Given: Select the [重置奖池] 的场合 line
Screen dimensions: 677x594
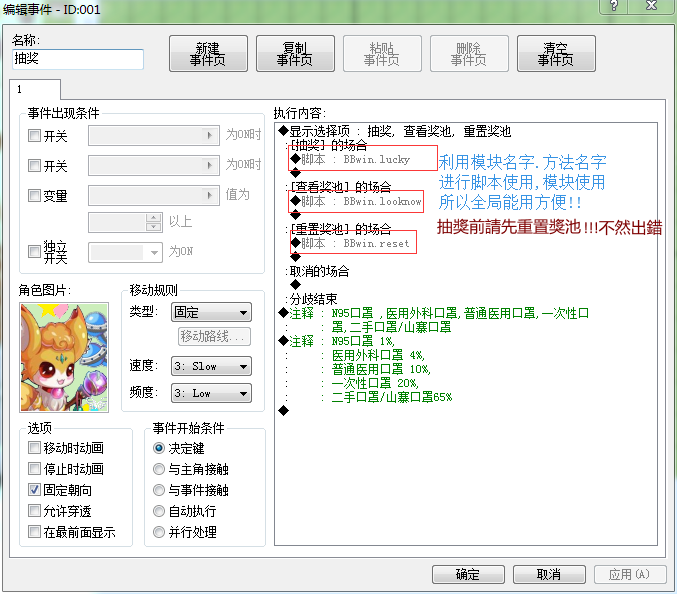Looking at the screenshot, I should click(338, 229).
